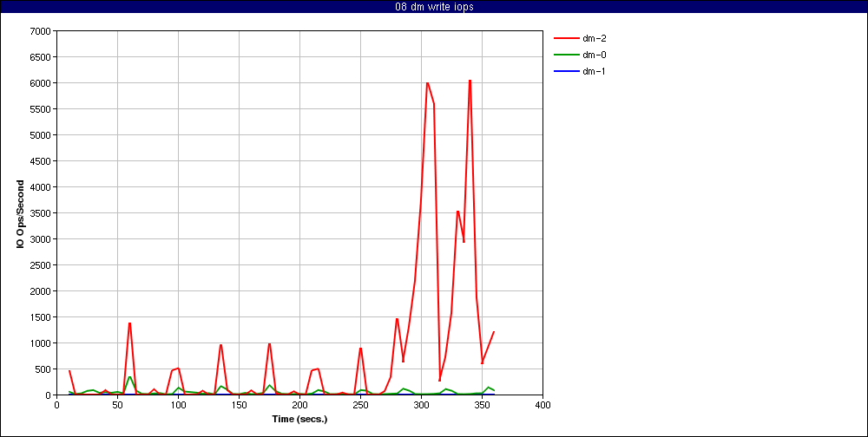Click the 250 x-axis tick value

(360, 405)
